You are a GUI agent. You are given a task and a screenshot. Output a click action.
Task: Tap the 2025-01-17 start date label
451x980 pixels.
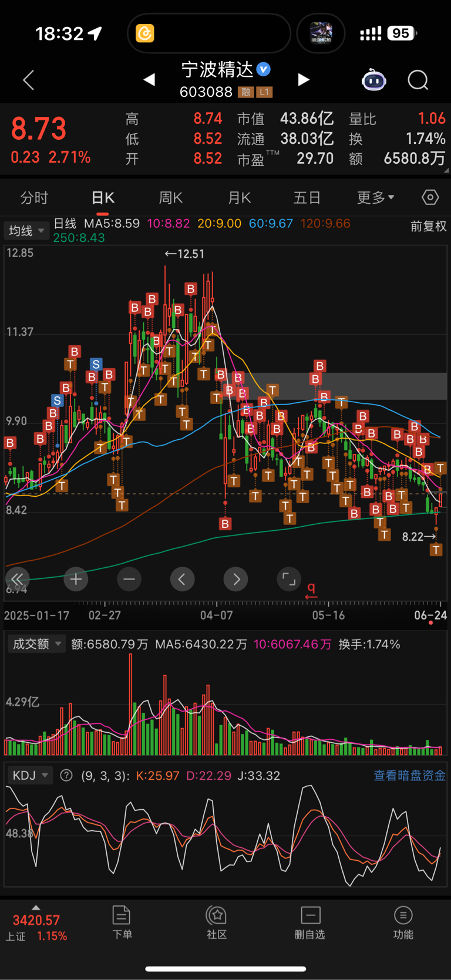(x=36, y=615)
